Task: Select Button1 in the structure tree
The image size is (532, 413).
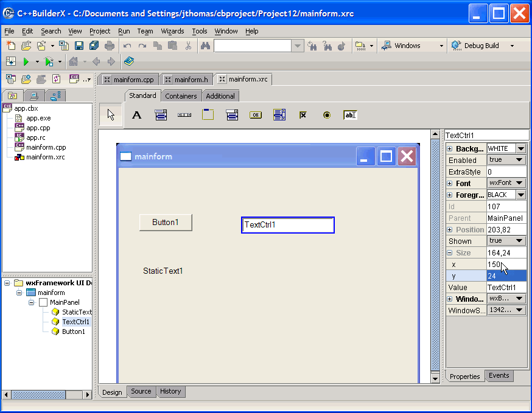Action: (73, 331)
